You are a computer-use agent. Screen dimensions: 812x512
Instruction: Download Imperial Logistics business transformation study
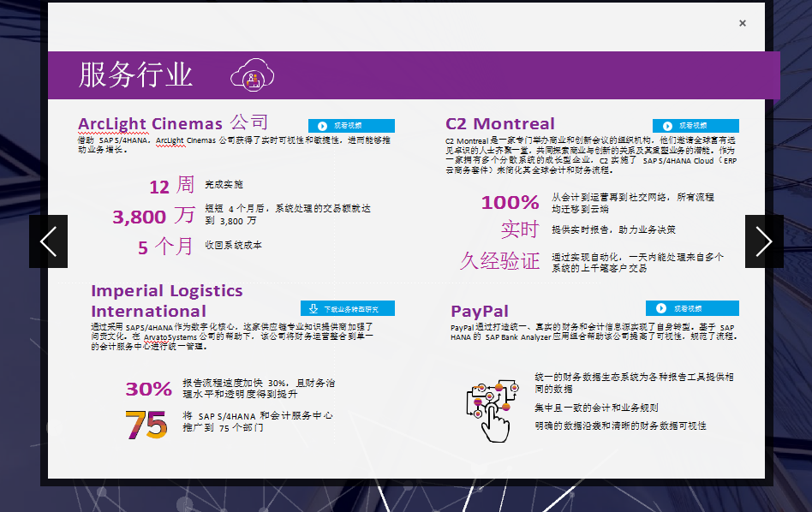tap(348, 308)
